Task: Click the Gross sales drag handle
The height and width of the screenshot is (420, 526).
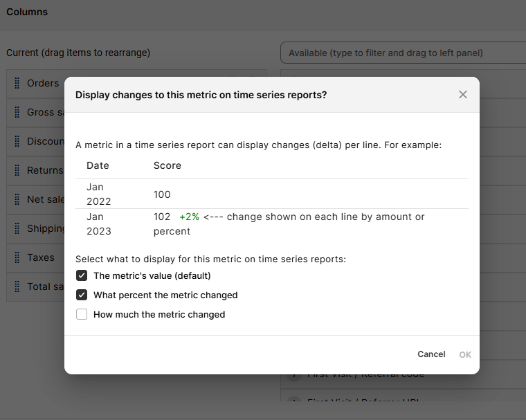Action: [17, 112]
